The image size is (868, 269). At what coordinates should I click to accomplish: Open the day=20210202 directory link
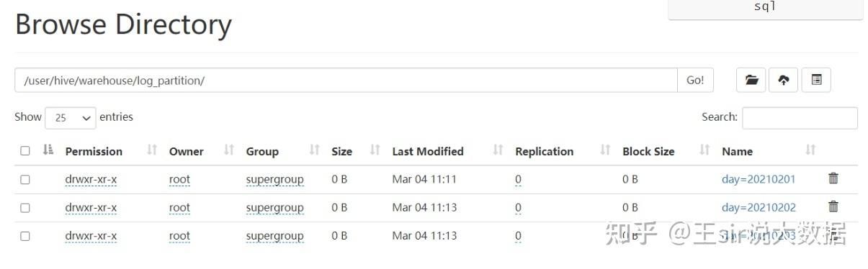759,207
